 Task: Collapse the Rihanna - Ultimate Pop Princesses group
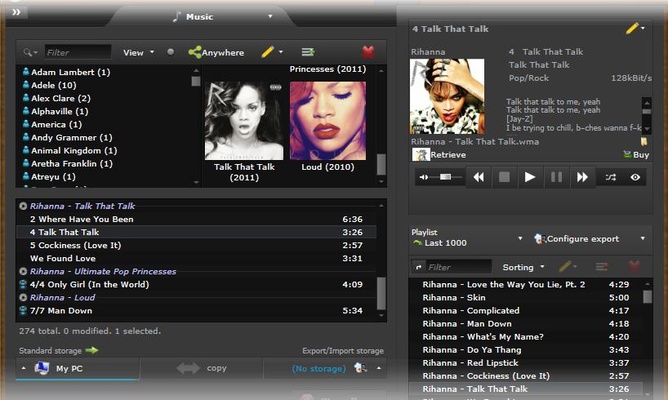23,271
